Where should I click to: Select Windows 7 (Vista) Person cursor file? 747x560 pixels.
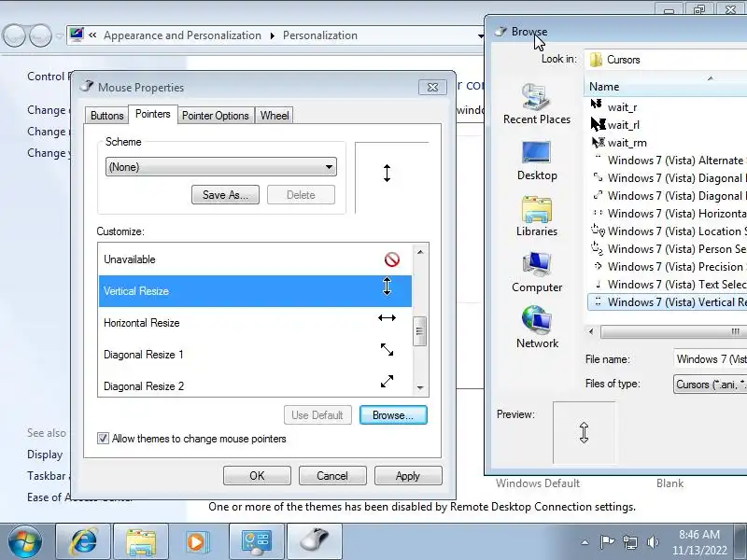(668, 249)
